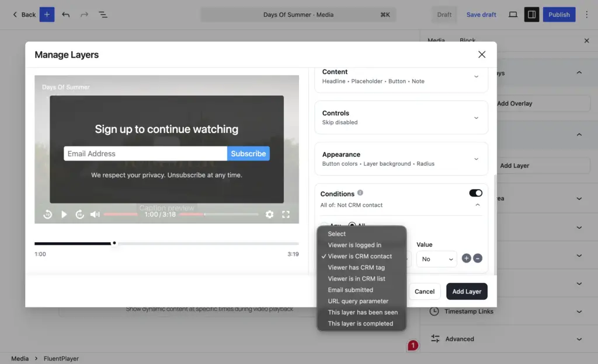Click the minus remove condition icon
Image resolution: width=598 pixels, height=364 pixels.
click(478, 258)
